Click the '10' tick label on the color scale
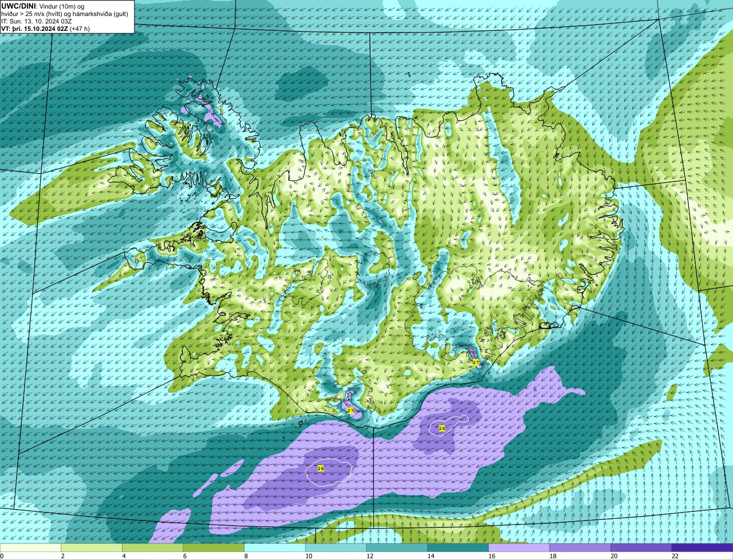Viewport: 733px width, 560px height. pyautogui.click(x=308, y=556)
